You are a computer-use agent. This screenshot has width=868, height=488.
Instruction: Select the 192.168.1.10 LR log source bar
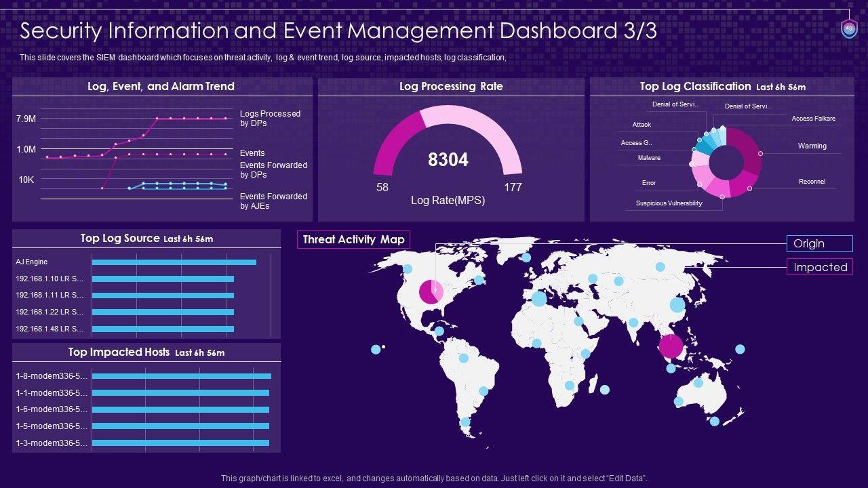(x=163, y=279)
